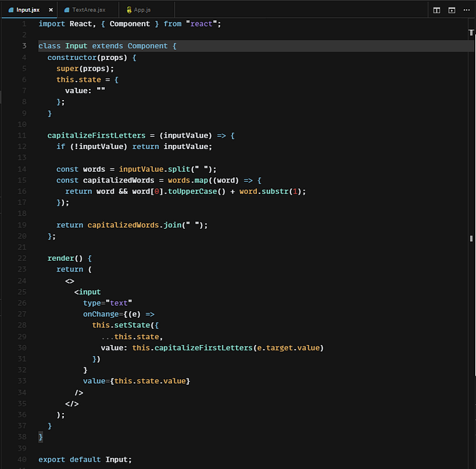This screenshot has height=469, width=476.
Task: Select the Input.jsx tab
Action: pyautogui.click(x=28, y=10)
